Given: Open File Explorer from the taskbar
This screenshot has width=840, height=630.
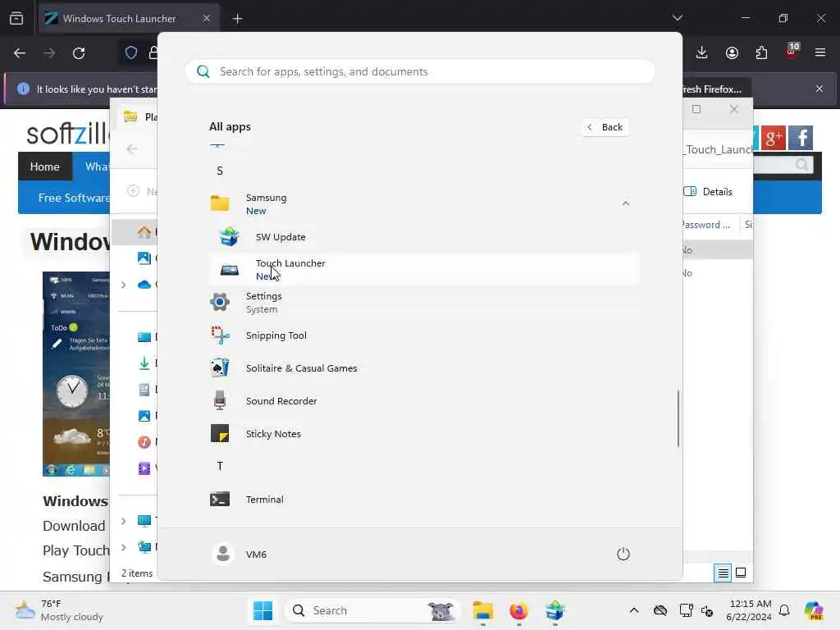Looking at the screenshot, I should pos(482,610).
